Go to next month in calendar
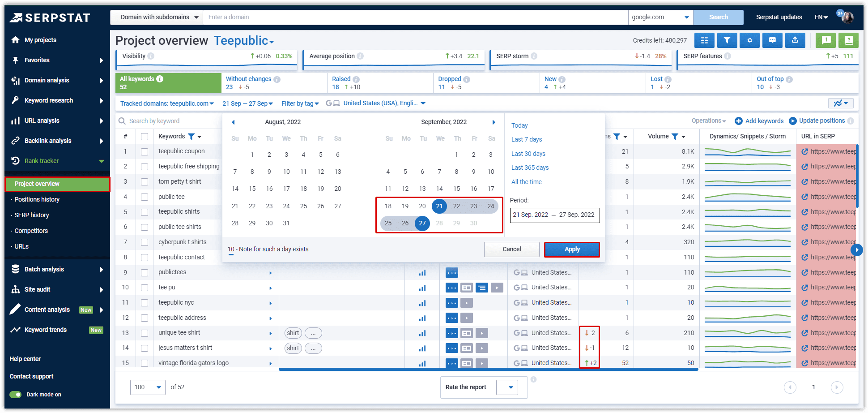 coord(494,122)
